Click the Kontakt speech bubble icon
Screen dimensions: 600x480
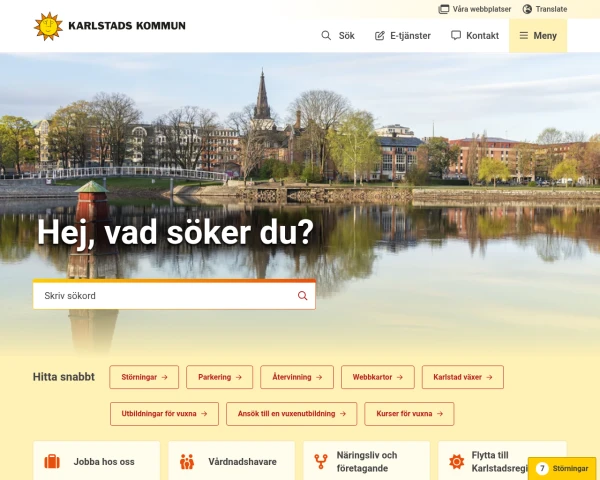[x=456, y=35]
